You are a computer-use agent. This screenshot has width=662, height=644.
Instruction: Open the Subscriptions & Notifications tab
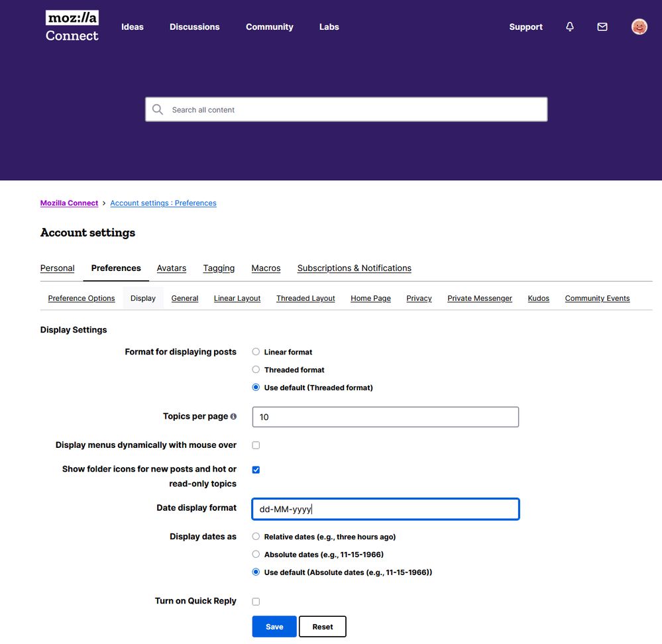point(354,268)
